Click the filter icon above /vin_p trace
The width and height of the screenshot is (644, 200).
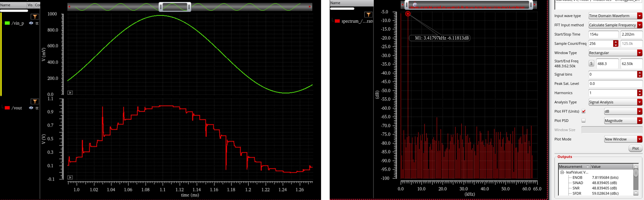pos(35,17)
